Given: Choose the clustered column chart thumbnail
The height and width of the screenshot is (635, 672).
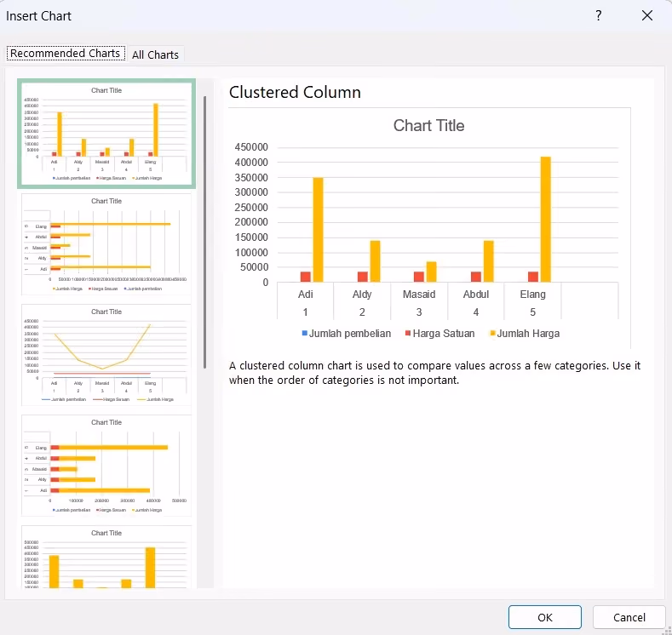Looking at the screenshot, I should click(106, 133).
